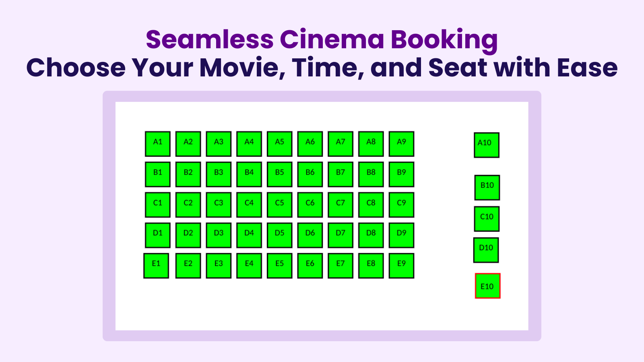Pick seat D6
644x362 pixels.
pos(310,234)
